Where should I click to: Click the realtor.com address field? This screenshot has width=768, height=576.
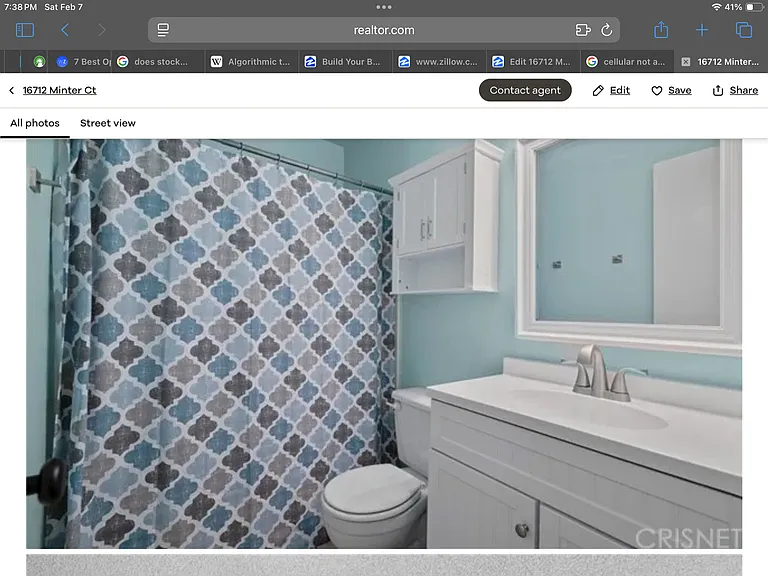coord(384,30)
